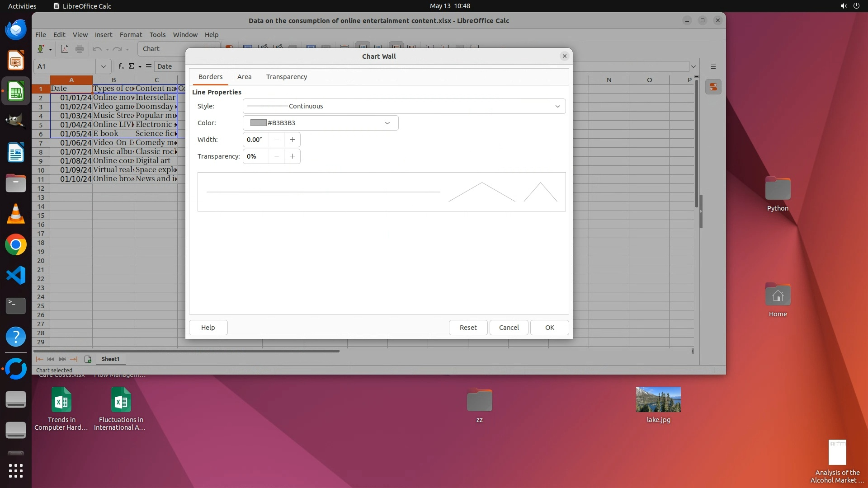This screenshot has width=868, height=488.
Task: Expand the Name Box dropdown arrow
Action: pyautogui.click(x=103, y=66)
